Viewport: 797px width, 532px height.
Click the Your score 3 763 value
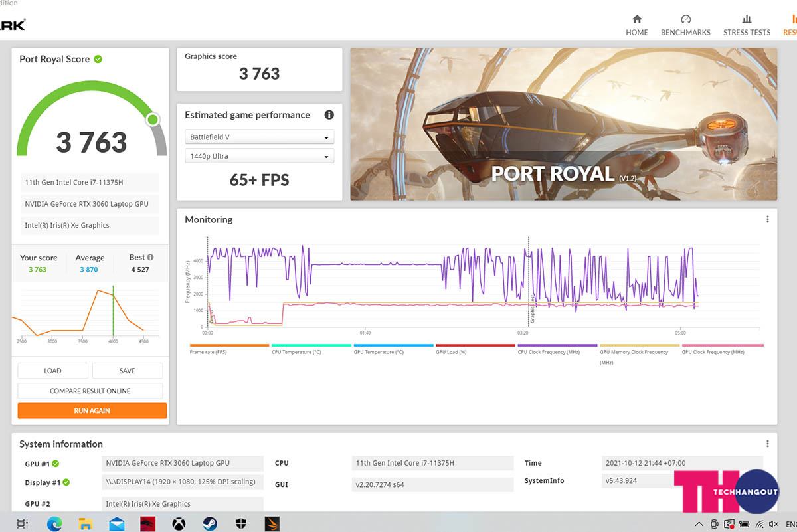(38, 270)
